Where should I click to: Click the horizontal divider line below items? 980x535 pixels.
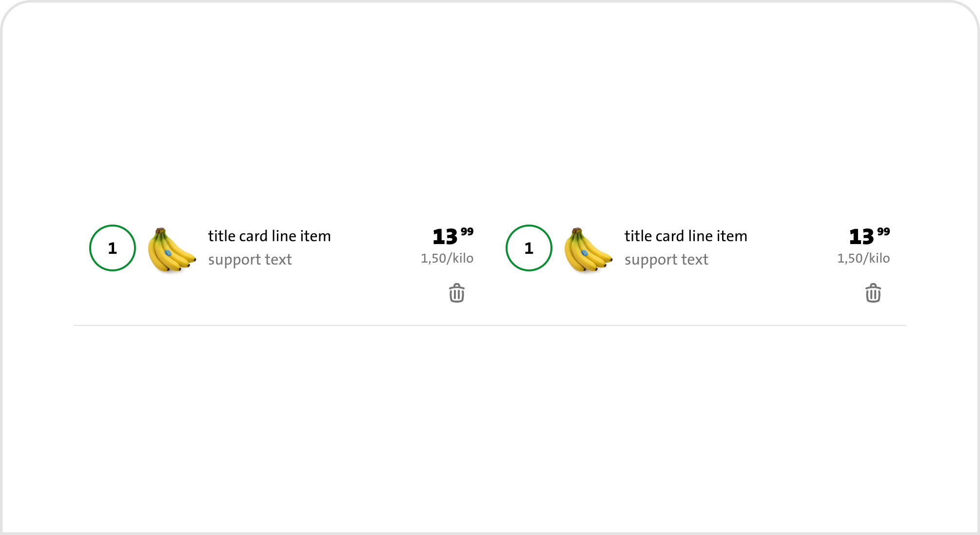(490, 325)
